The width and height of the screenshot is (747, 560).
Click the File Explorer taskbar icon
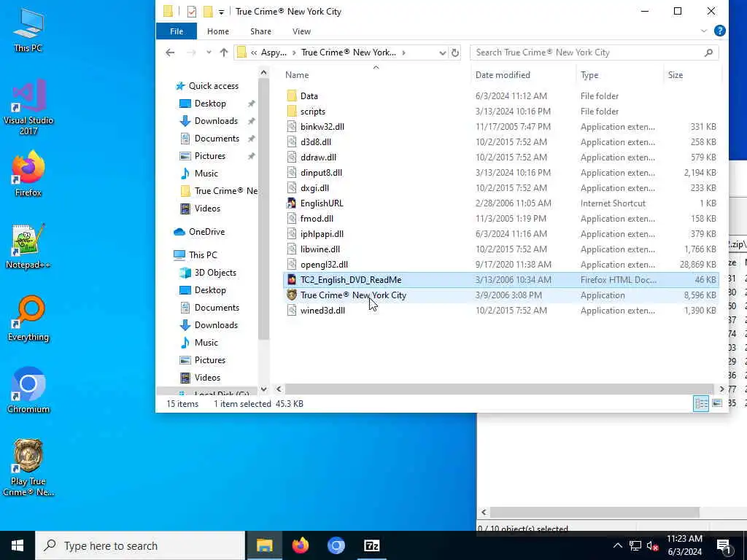pos(264,545)
